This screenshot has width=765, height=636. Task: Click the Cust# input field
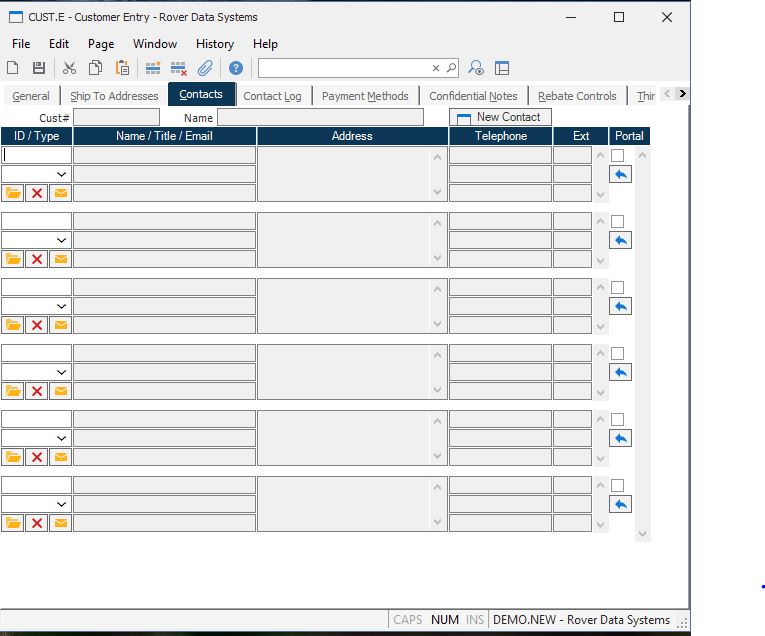pyautogui.click(x=116, y=118)
